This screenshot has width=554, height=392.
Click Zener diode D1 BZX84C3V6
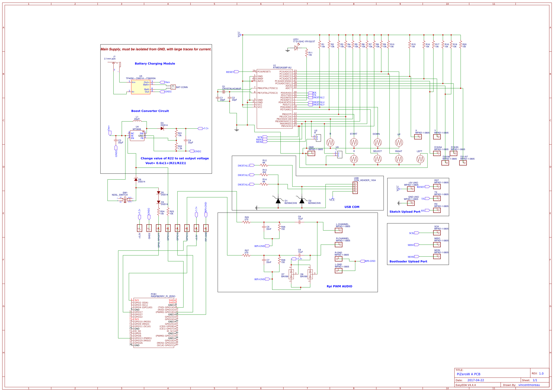(x=278, y=201)
